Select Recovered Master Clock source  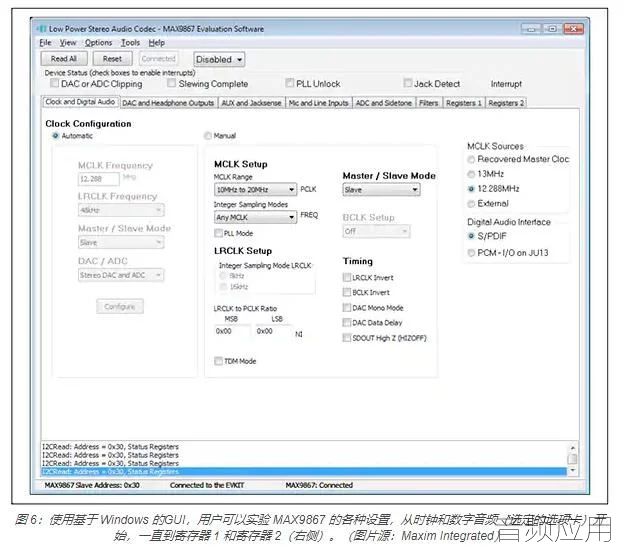click(x=471, y=159)
